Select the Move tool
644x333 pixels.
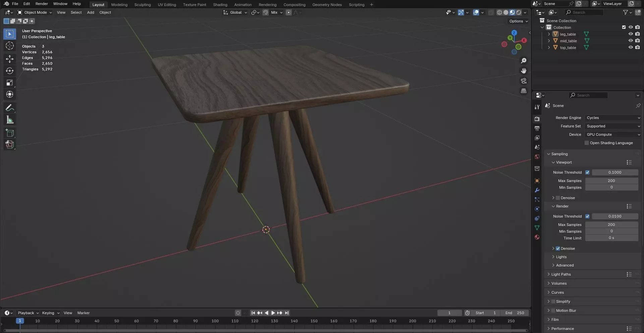coord(10,59)
